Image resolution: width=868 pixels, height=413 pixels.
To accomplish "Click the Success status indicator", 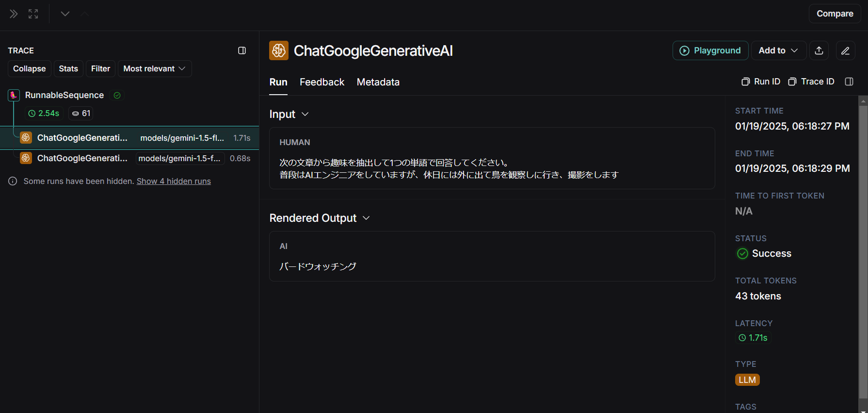I will click(x=764, y=253).
